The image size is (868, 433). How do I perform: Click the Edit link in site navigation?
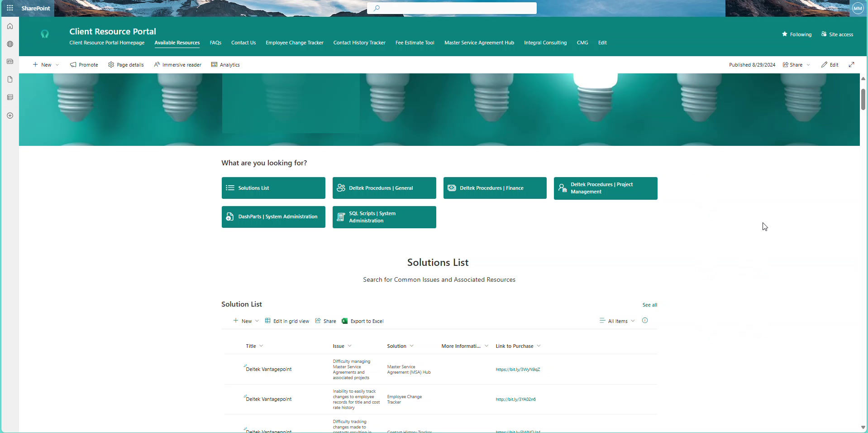click(602, 43)
